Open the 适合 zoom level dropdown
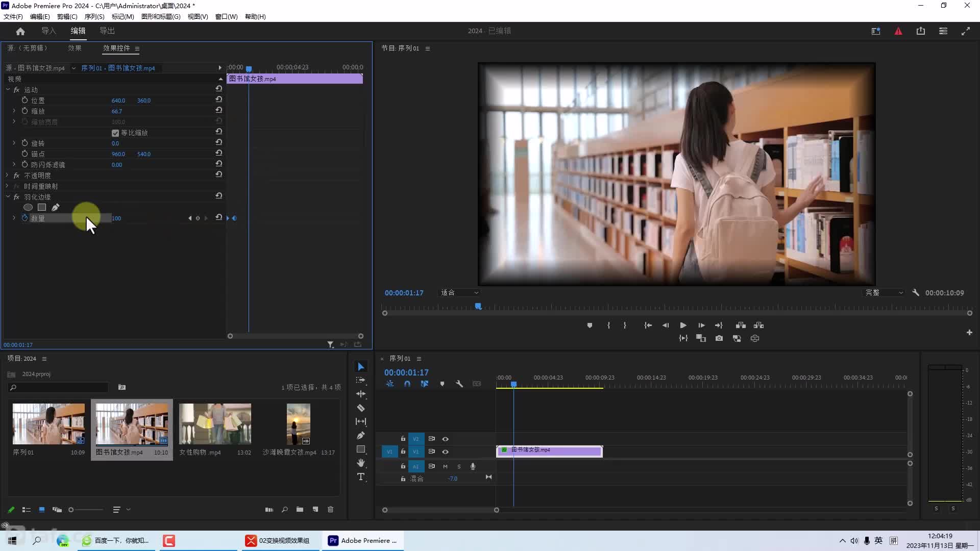980x551 pixels. 459,293
